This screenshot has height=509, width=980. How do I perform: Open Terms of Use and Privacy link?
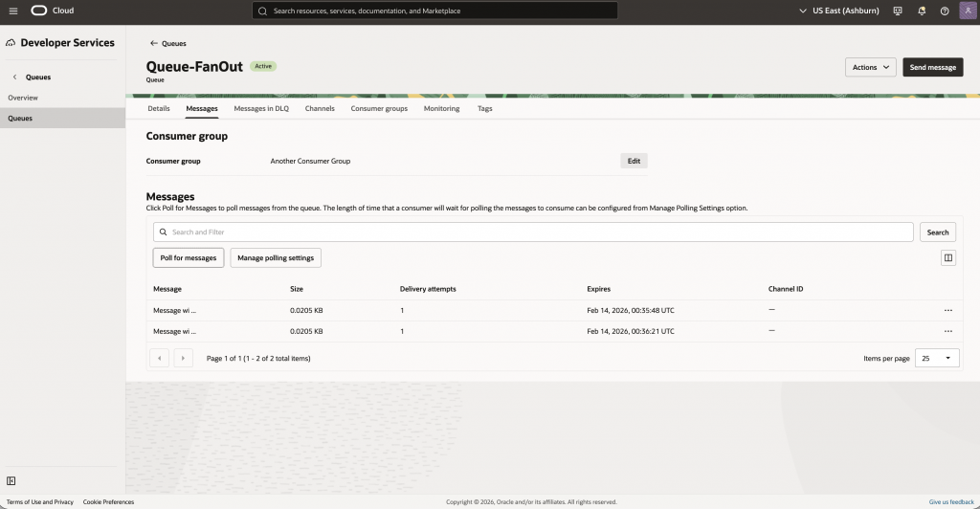coord(40,501)
